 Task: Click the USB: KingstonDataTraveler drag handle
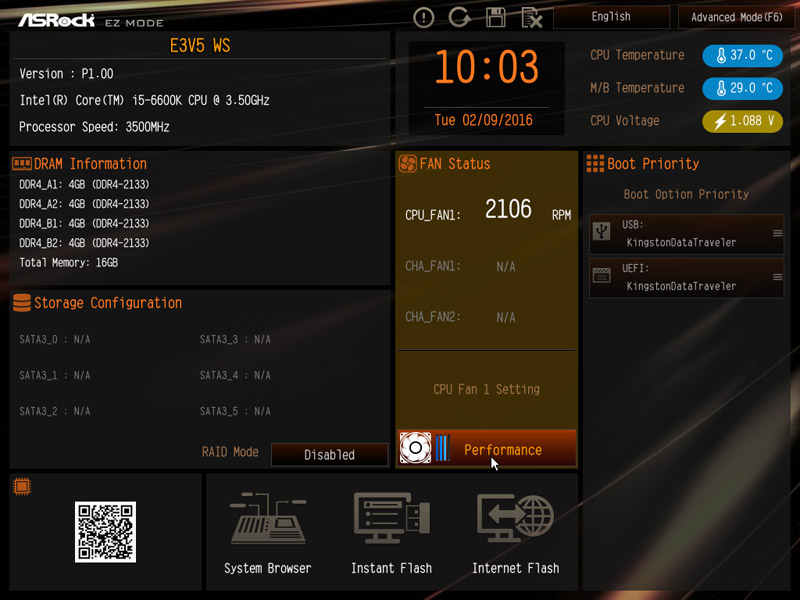coord(778,233)
